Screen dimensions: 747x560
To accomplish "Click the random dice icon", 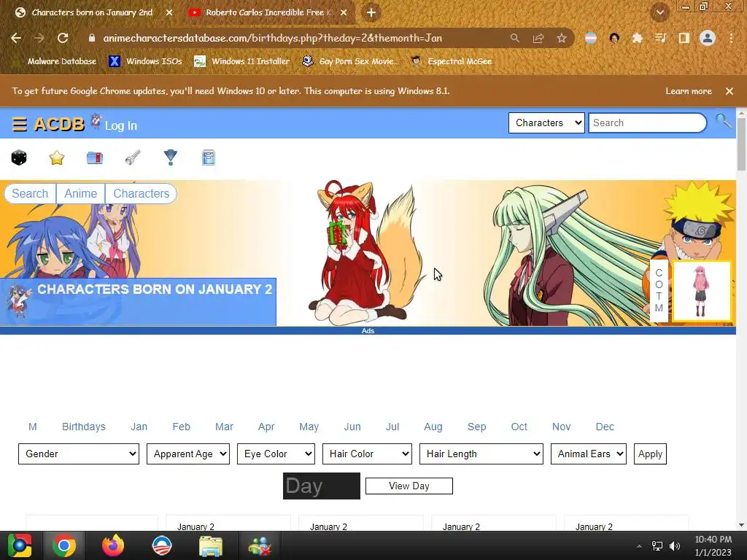I will [19, 157].
